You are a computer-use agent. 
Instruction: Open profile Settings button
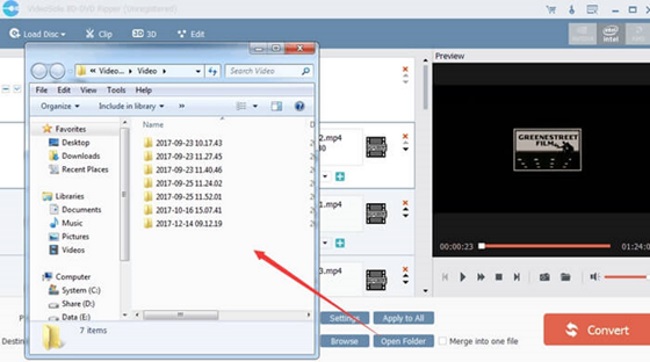pyautogui.click(x=344, y=318)
